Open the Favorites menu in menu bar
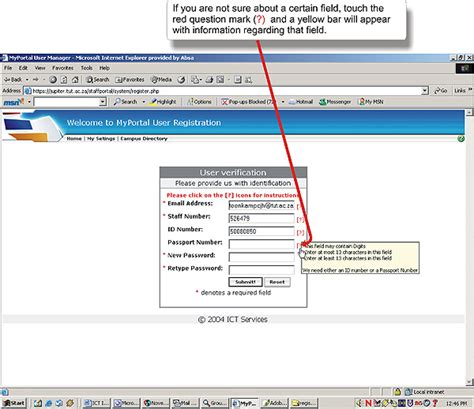The width and height of the screenshot is (474, 409). pos(63,68)
